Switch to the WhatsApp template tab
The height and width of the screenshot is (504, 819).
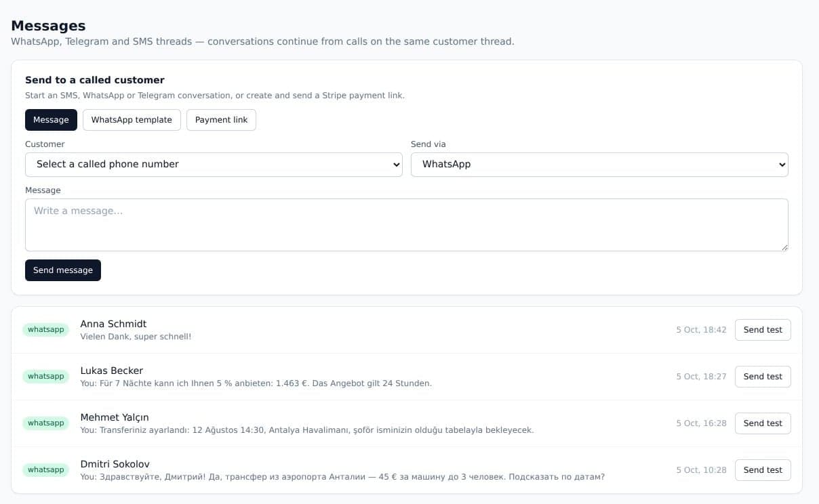pos(132,120)
